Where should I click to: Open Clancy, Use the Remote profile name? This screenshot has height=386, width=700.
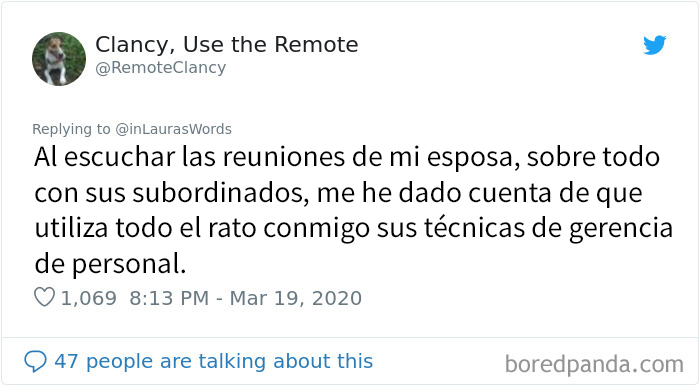227,45
